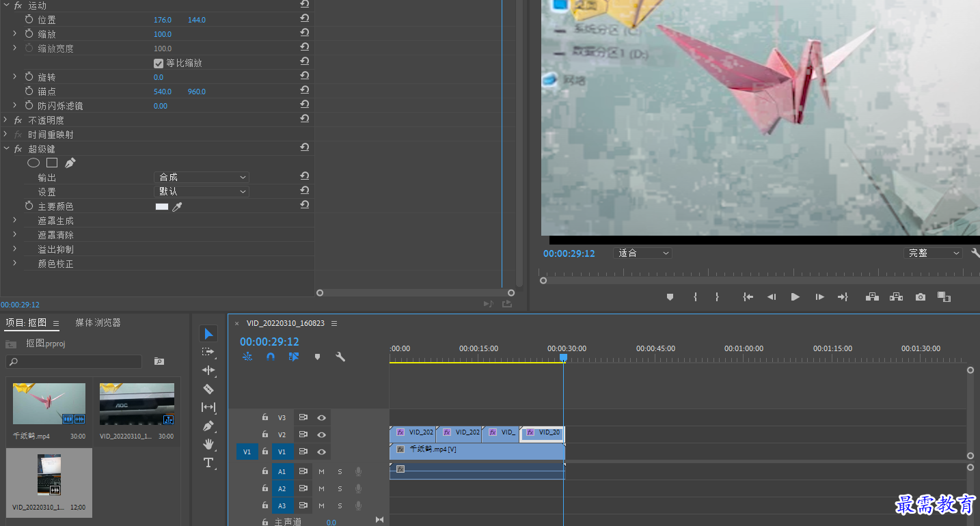Select the Razor tool
The image size is (980, 526).
click(x=208, y=389)
